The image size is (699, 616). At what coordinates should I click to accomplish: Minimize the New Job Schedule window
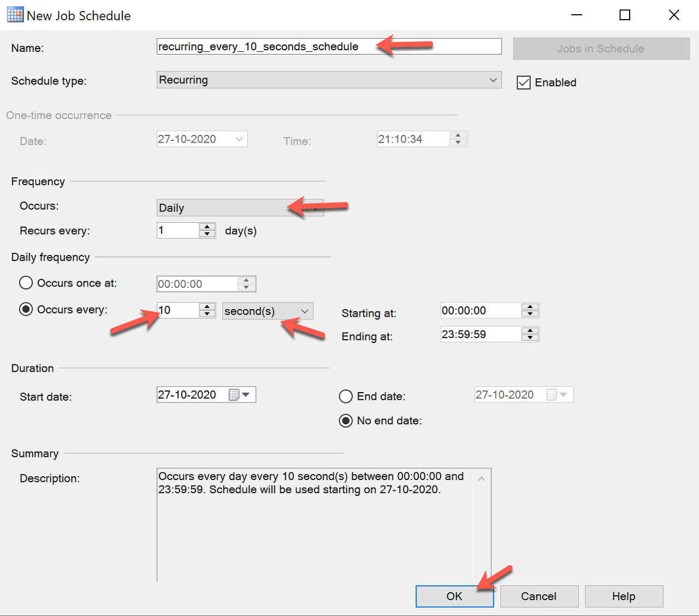pyautogui.click(x=577, y=15)
